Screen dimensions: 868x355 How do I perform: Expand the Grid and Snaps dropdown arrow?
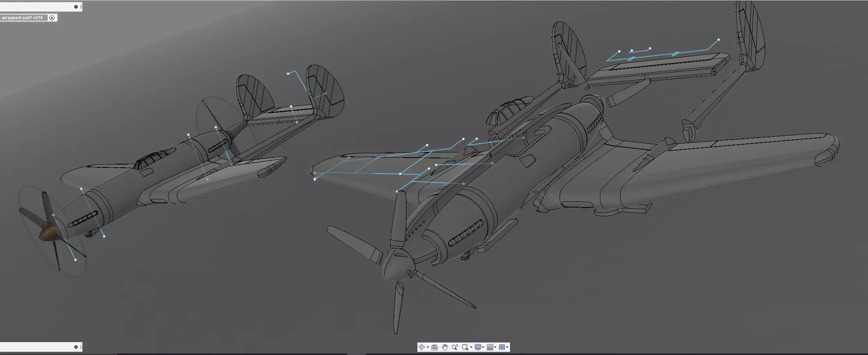tap(496, 347)
